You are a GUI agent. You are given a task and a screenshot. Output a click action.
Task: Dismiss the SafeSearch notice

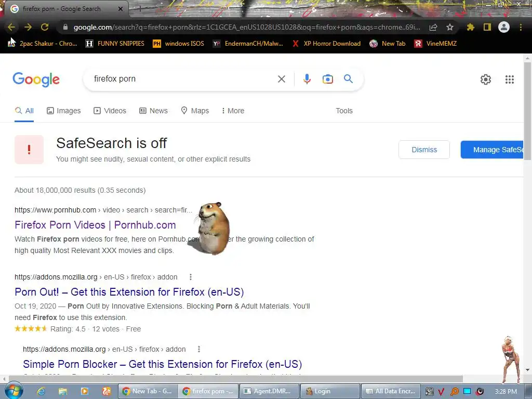tap(424, 150)
